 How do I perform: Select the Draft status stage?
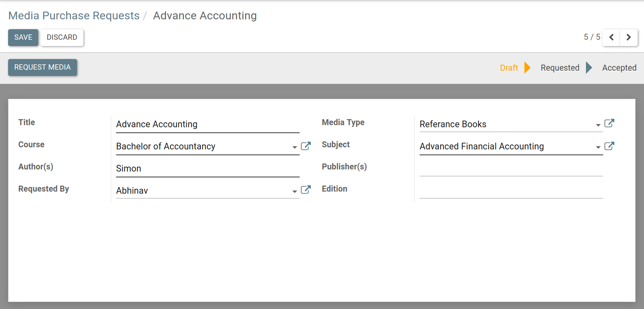click(509, 68)
